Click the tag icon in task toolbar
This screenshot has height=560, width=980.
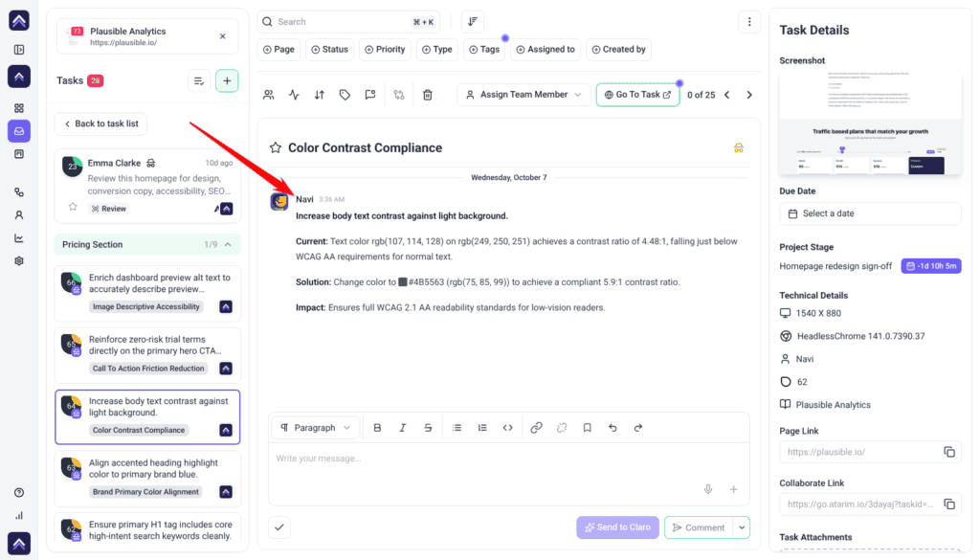pyautogui.click(x=345, y=95)
